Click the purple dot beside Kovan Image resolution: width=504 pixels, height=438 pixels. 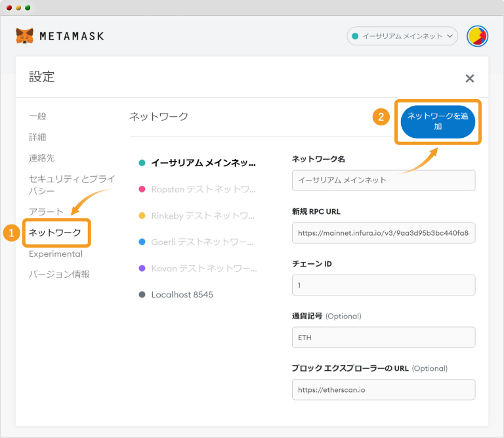click(x=142, y=268)
